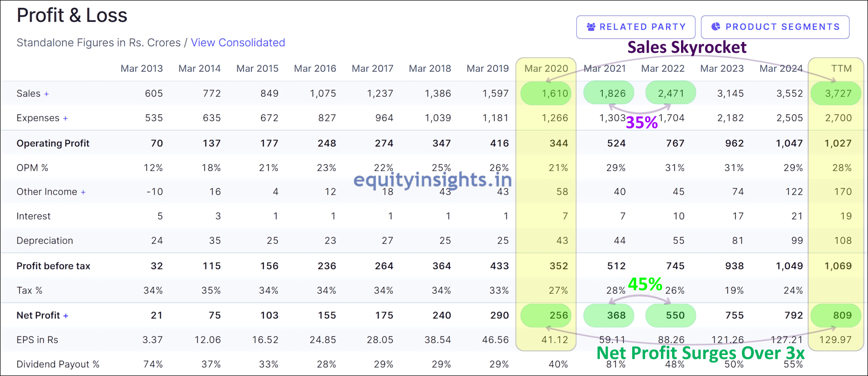Click the Mar 2021 net profit 368
The height and width of the screenshot is (376, 868).
click(616, 316)
